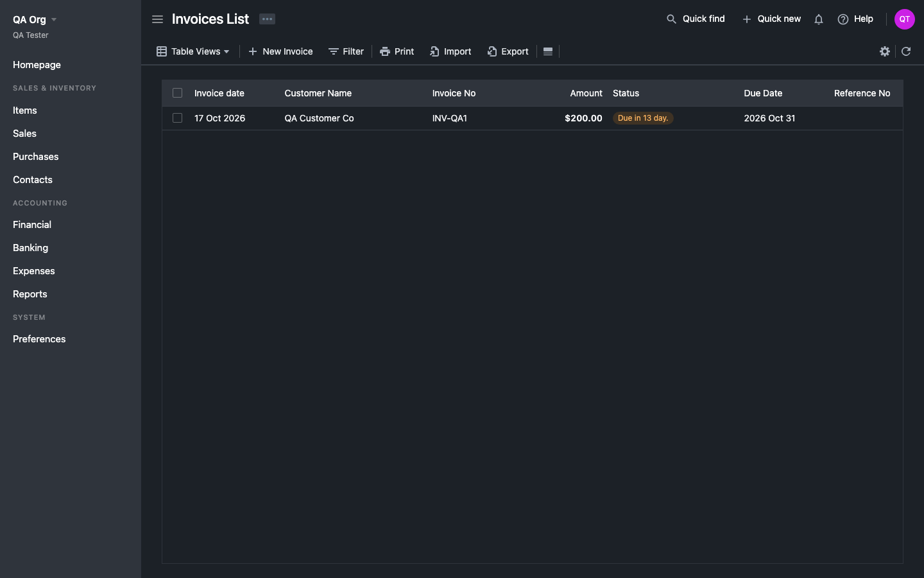Open invoice INV-QA1 cell

tap(450, 118)
